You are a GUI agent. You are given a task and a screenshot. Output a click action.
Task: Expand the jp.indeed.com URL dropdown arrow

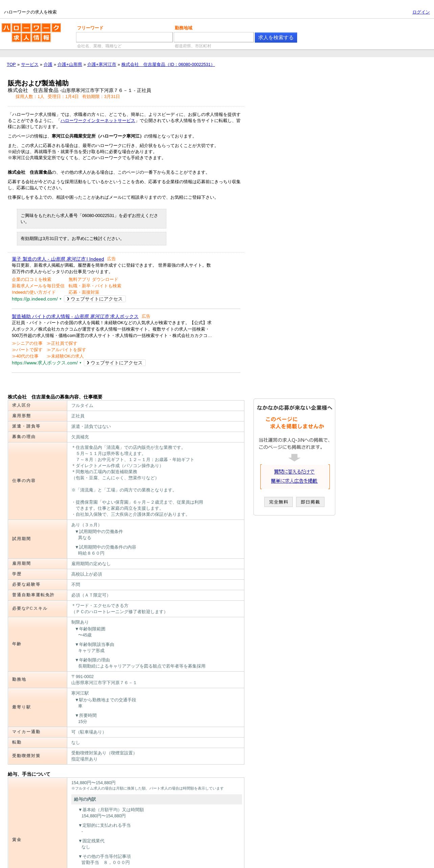[x=61, y=299]
